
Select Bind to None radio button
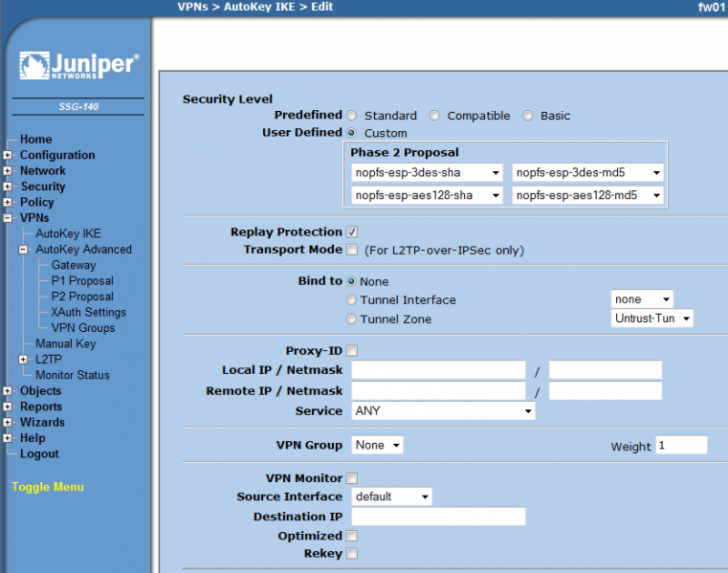pyautogui.click(x=351, y=281)
